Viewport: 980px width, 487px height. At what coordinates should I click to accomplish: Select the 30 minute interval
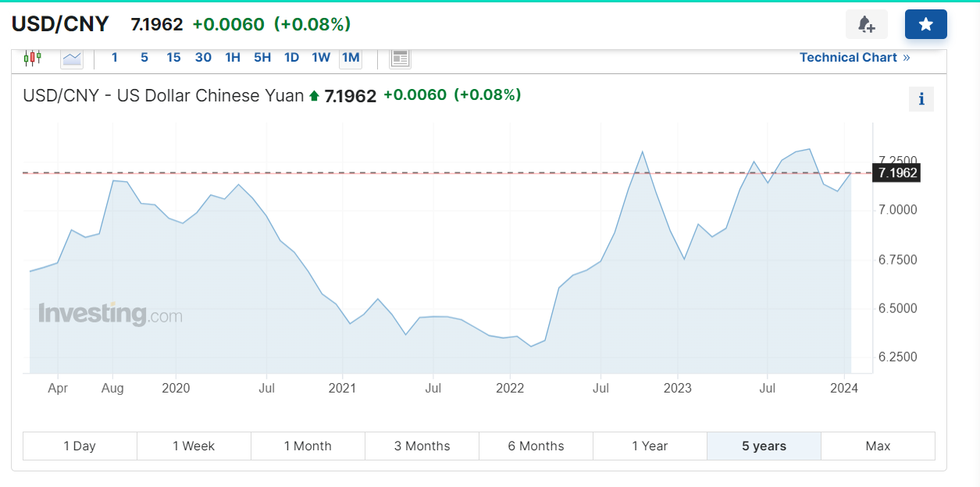203,58
